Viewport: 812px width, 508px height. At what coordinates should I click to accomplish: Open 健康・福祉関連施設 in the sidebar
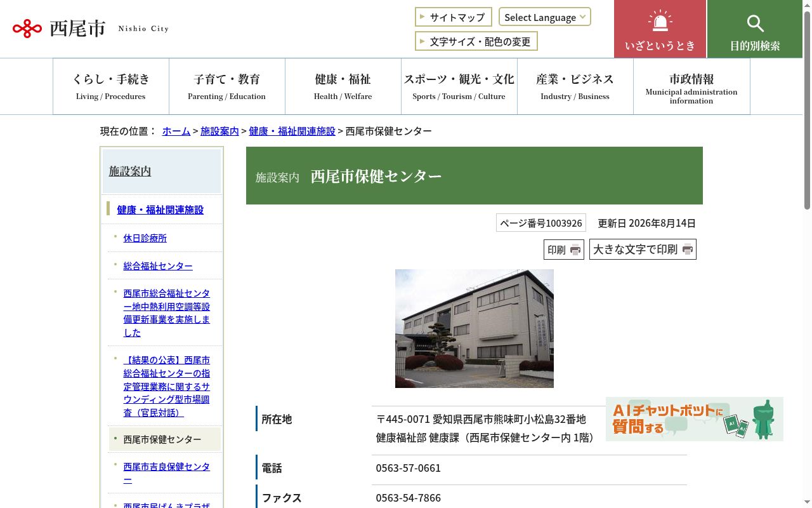coord(160,210)
